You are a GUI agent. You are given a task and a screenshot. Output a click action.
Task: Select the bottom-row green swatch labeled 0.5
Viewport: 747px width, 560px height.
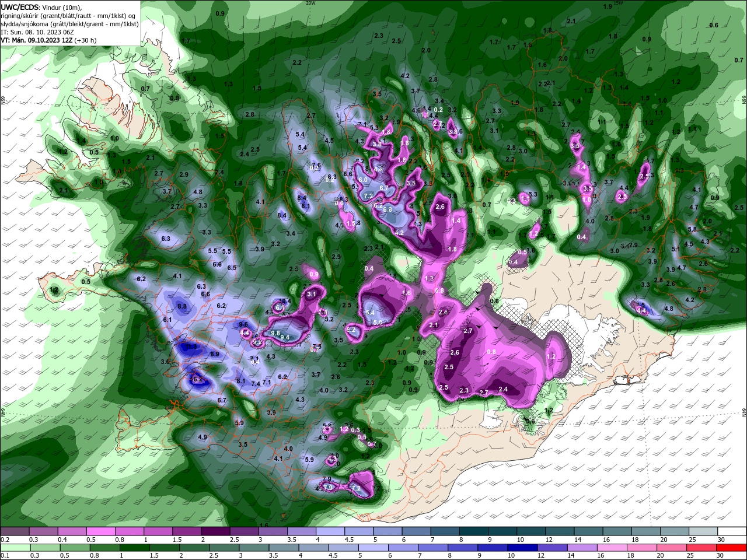pos(75,548)
